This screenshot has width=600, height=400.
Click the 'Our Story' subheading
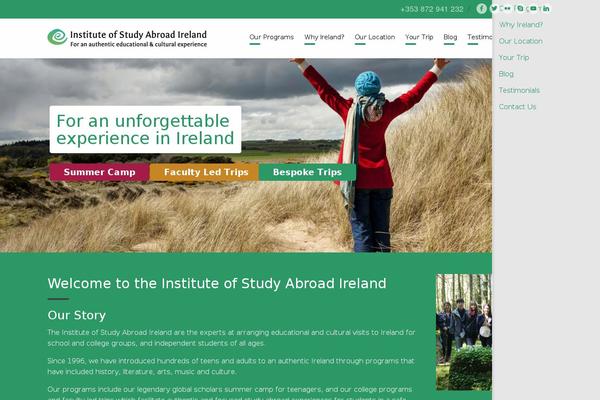coord(77,315)
